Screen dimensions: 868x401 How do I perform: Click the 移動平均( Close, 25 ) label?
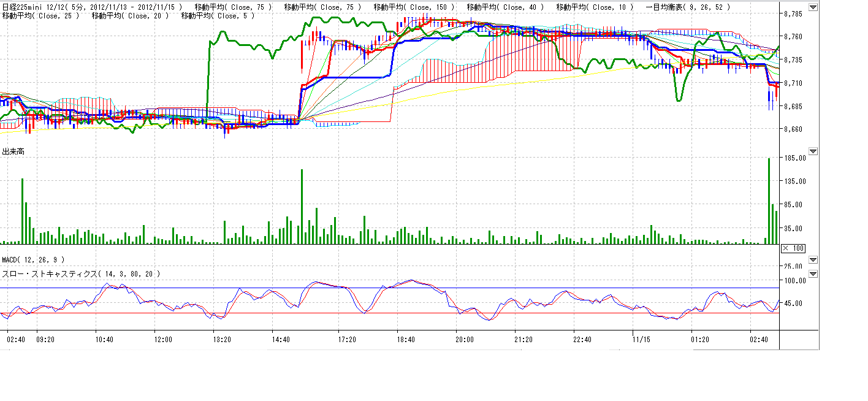[40, 15]
